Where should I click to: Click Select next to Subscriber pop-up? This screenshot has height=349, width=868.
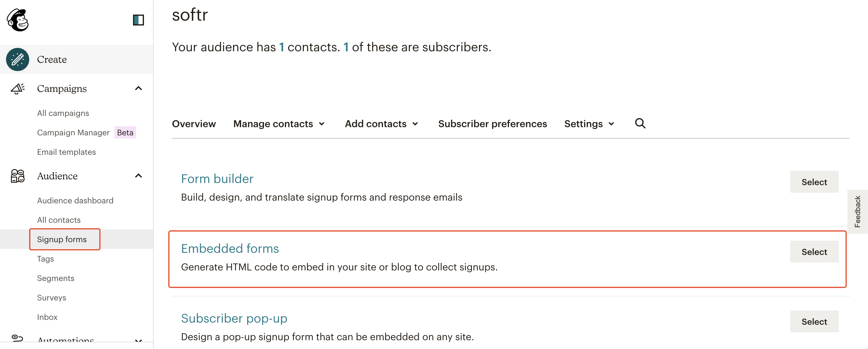point(814,321)
